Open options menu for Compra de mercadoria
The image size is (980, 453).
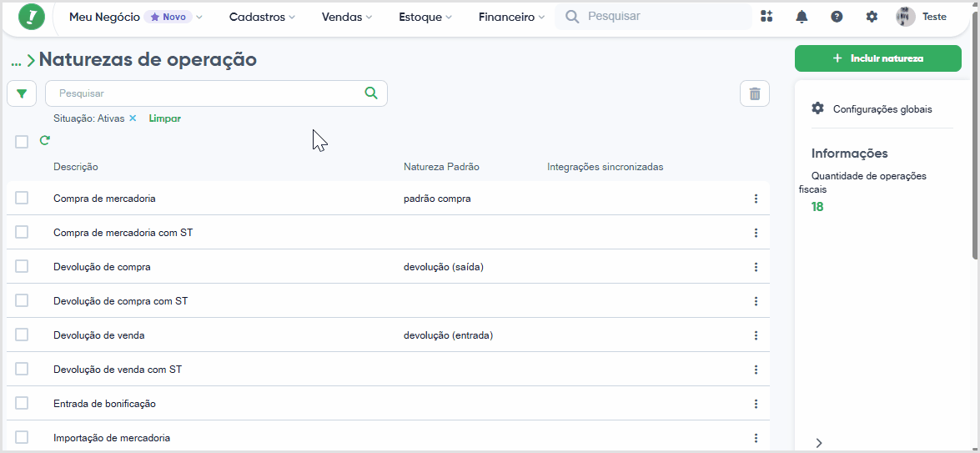coord(756,199)
